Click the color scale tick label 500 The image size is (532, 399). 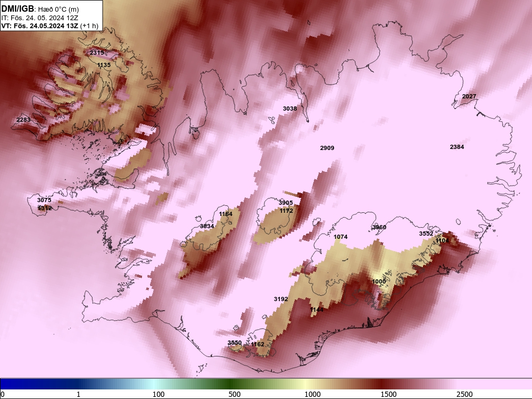click(x=235, y=394)
